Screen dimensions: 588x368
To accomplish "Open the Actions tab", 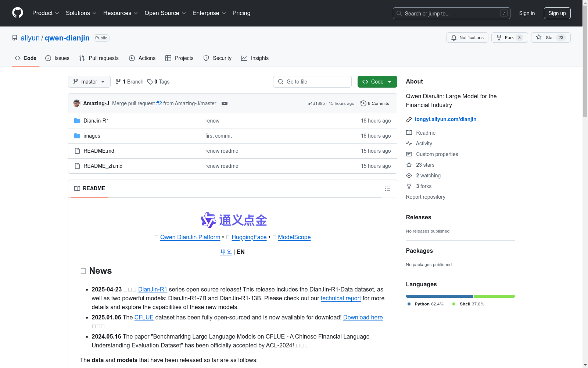I will point(142,58).
